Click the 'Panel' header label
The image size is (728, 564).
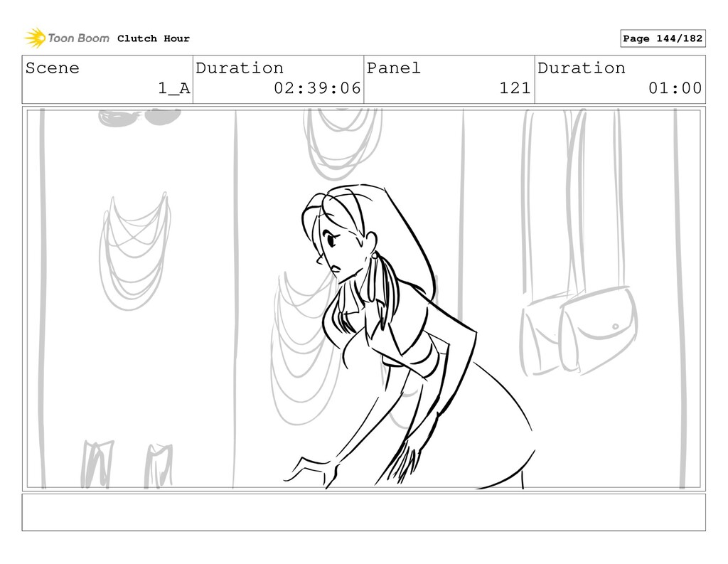click(x=393, y=68)
